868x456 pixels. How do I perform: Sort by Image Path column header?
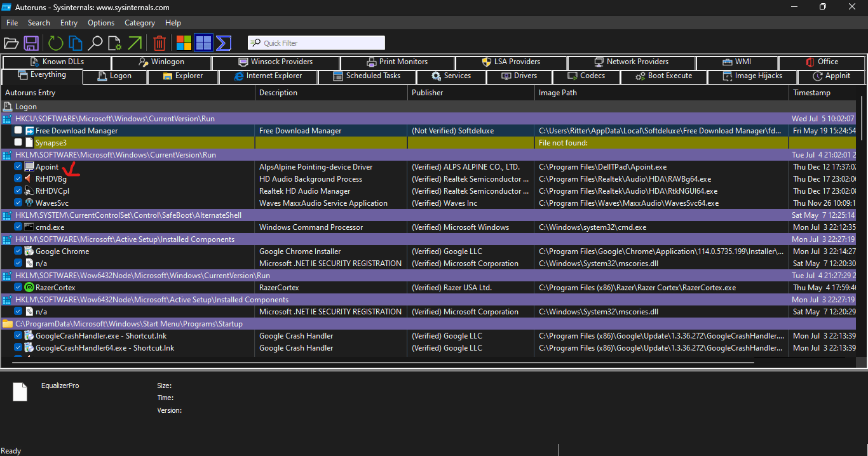pos(661,93)
